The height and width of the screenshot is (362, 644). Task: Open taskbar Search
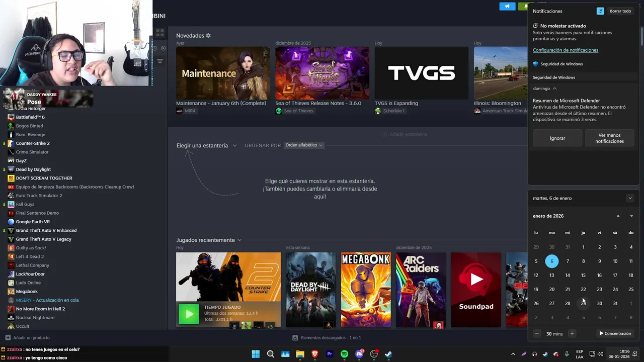coord(270,354)
